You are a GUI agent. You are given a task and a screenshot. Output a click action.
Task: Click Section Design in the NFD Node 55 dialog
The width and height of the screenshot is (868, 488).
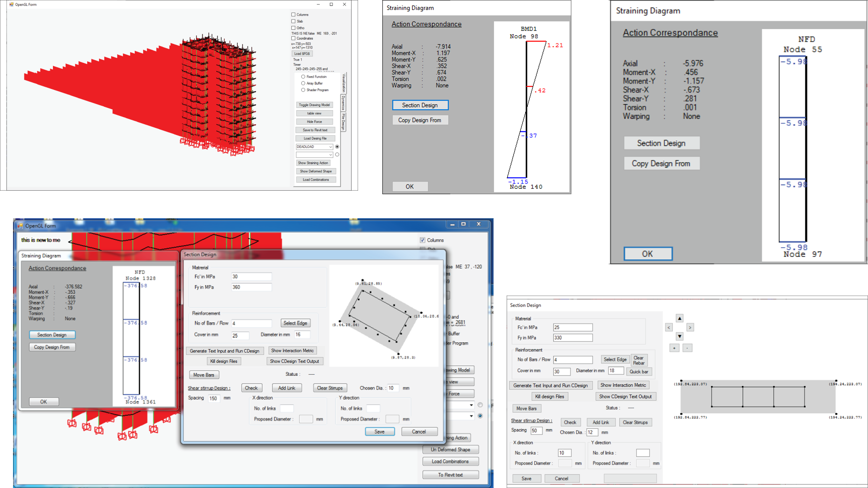click(661, 143)
